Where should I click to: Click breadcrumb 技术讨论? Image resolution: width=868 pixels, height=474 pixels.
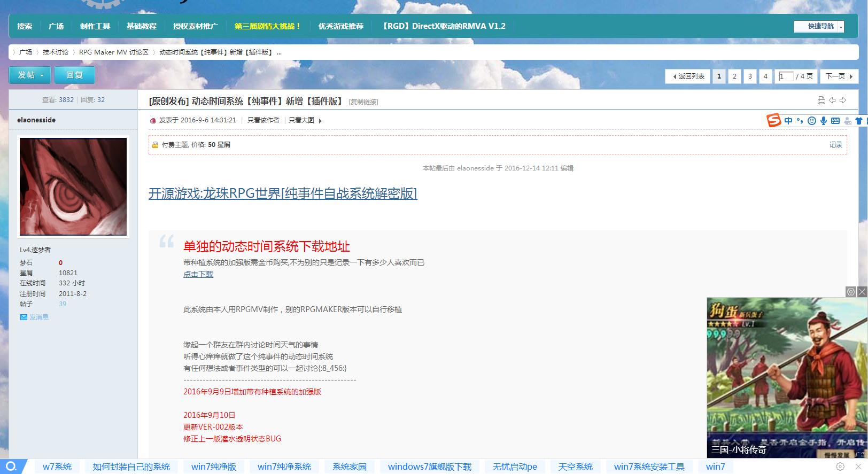(x=56, y=52)
